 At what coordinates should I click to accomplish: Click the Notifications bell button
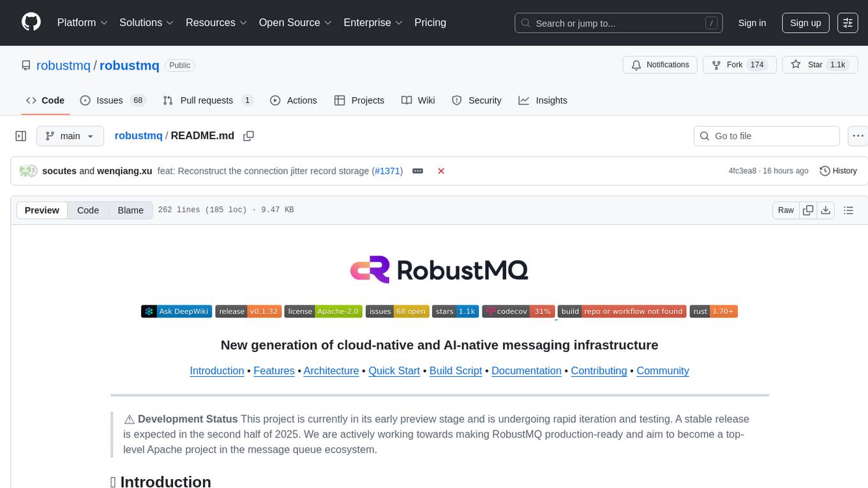tap(660, 65)
